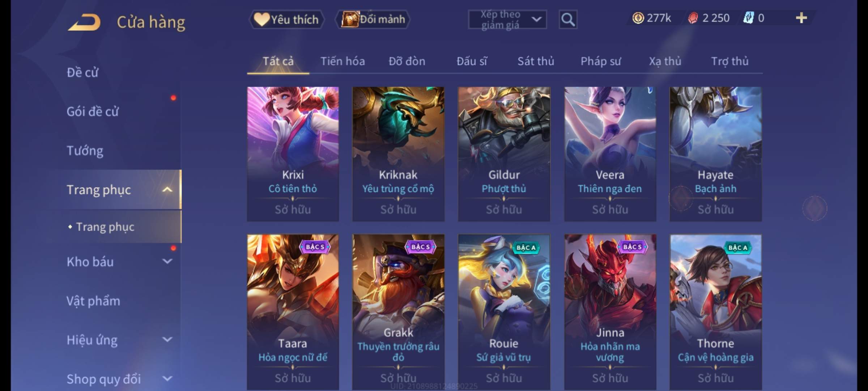Open the Taara Hỏa ngọc nữ đế skin
The height and width of the screenshot is (391, 868).
pos(293,312)
